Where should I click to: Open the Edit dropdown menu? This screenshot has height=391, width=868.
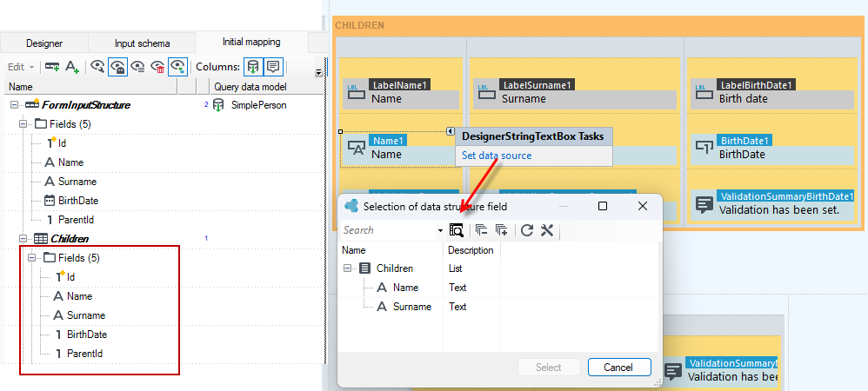coord(21,67)
